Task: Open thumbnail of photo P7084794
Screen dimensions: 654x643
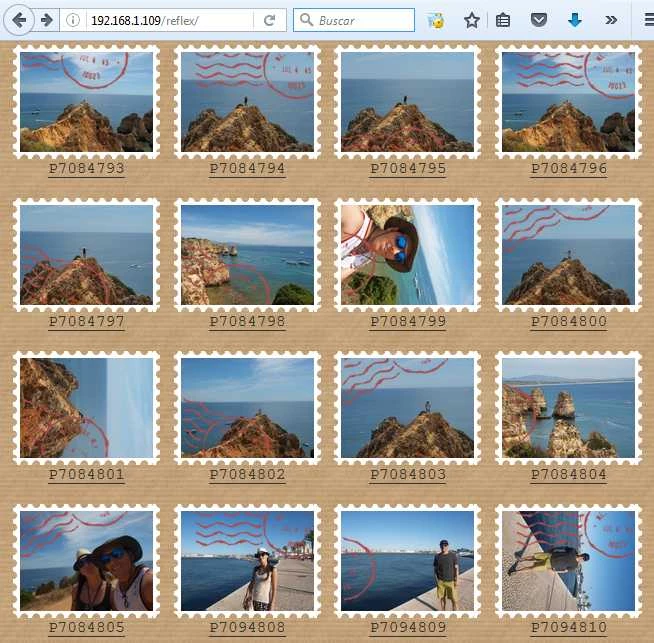Action: click(x=247, y=102)
